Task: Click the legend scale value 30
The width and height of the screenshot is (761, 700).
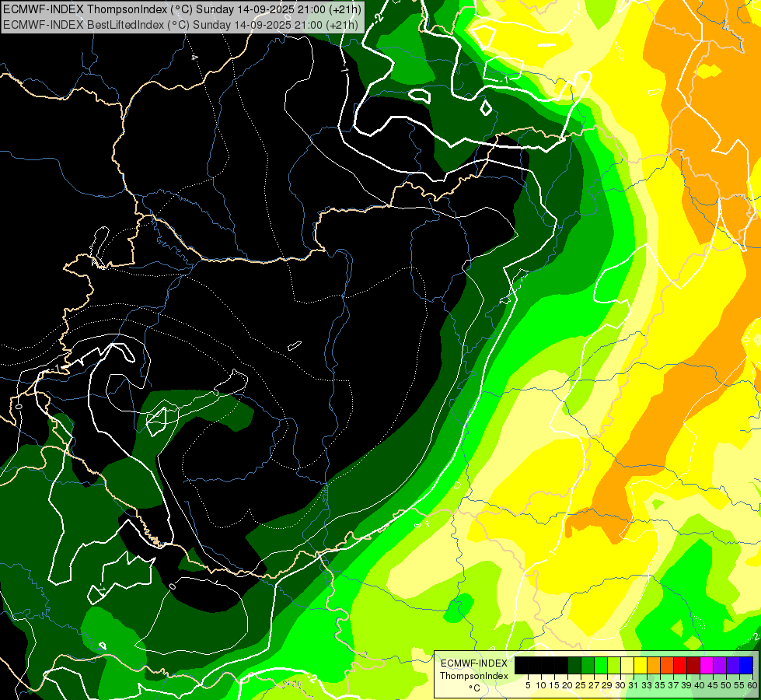Action: 620,685
